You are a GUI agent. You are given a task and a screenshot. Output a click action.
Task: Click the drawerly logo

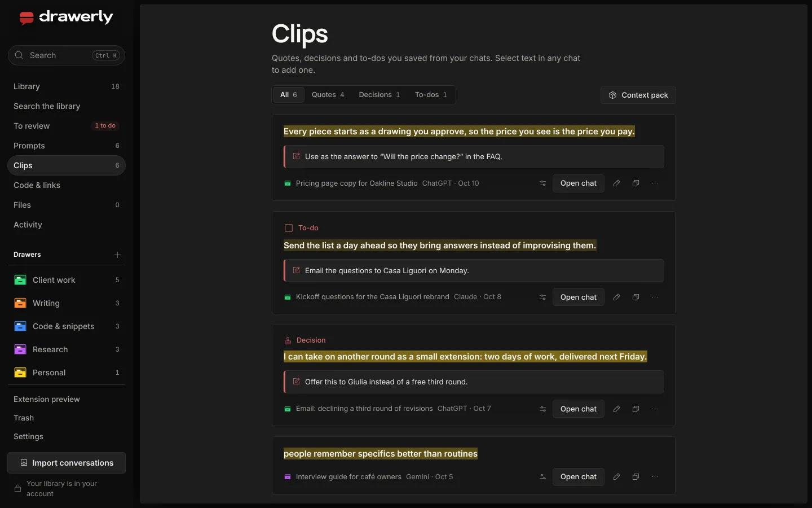[x=66, y=18]
